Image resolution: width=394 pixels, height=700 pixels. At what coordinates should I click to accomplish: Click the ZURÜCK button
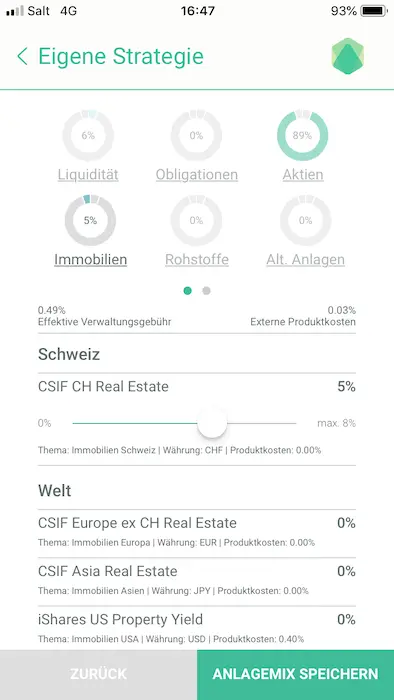point(98,675)
